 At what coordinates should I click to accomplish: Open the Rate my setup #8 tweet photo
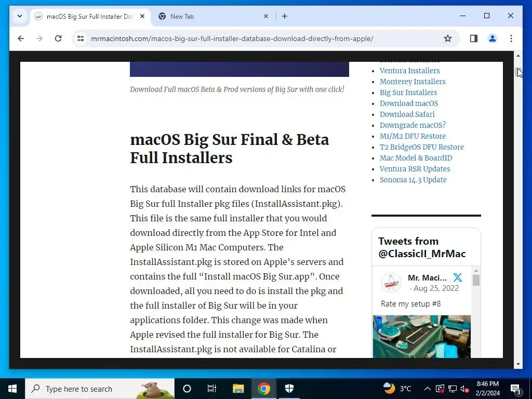(422, 337)
